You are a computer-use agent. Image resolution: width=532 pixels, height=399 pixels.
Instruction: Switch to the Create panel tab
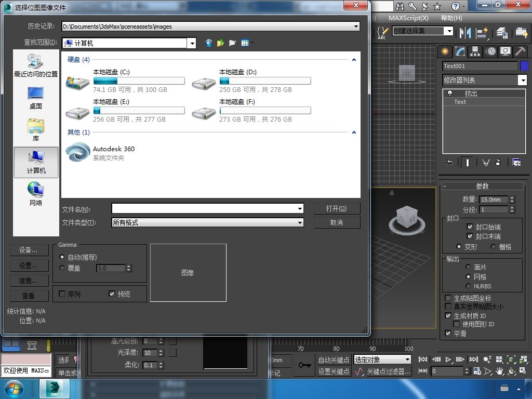click(x=445, y=51)
